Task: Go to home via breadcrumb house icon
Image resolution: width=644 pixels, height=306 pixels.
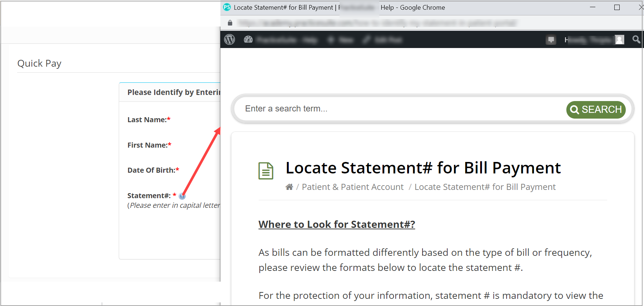Action: (x=289, y=187)
